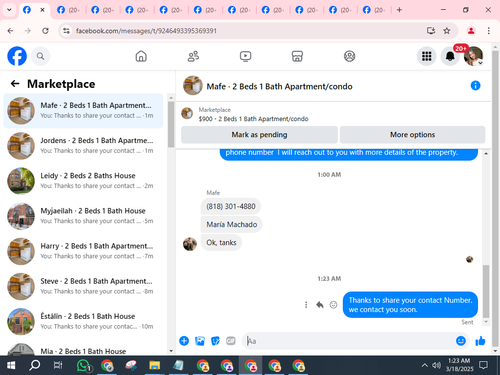Go to the Home feed icon
This screenshot has height=375, width=500.
[141, 56]
